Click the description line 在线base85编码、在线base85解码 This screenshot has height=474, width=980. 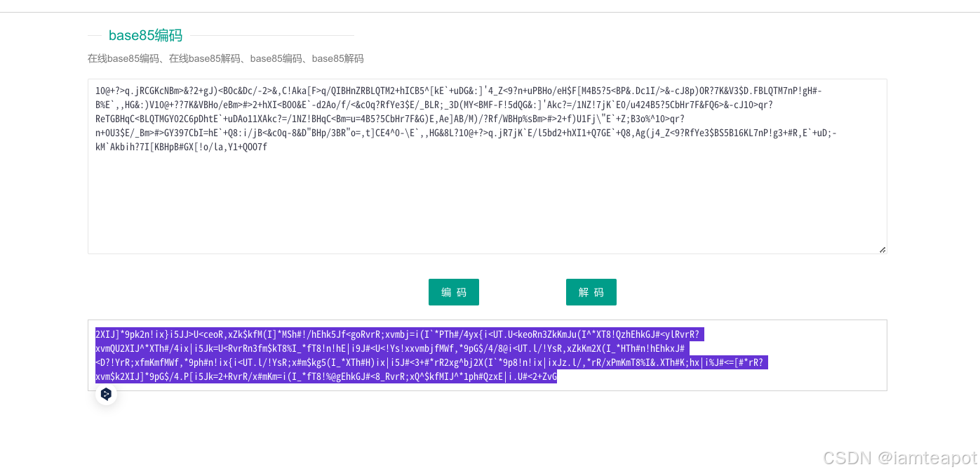tap(226, 58)
